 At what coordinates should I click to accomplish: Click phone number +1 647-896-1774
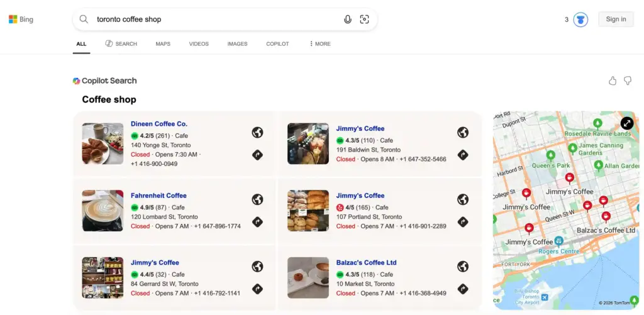click(217, 226)
